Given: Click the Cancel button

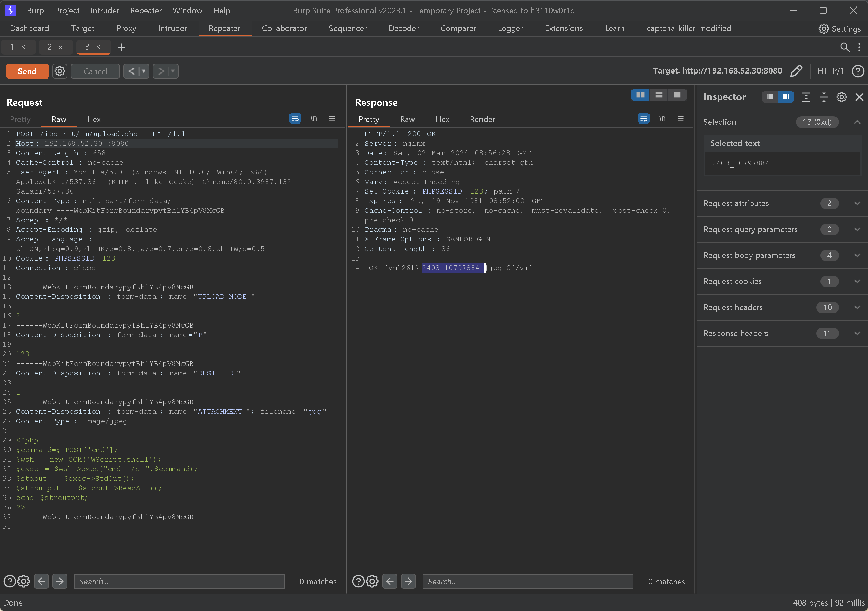Looking at the screenshot, I should pos(95,71).
